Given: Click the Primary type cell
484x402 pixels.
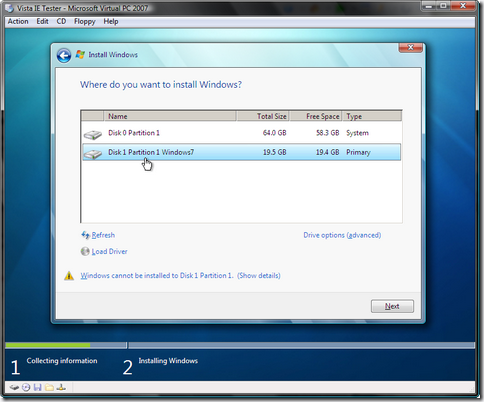Looking at the screenshot, I should click(358, 152).
